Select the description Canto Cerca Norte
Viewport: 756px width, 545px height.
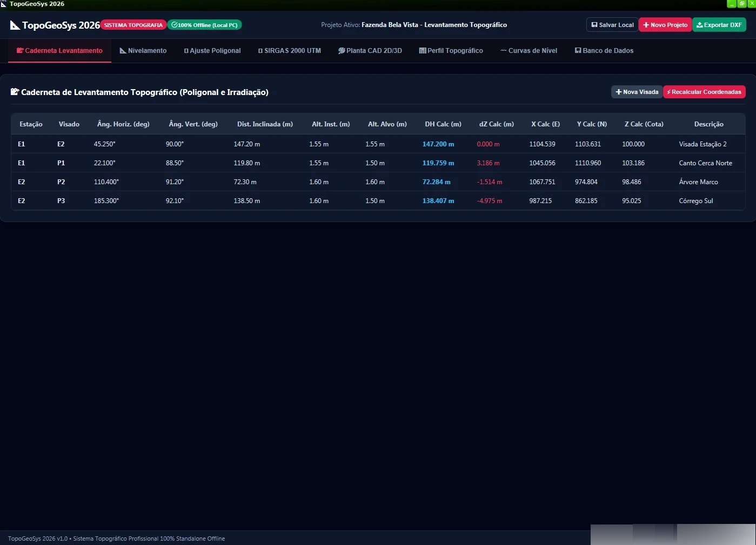click(705, 163)
